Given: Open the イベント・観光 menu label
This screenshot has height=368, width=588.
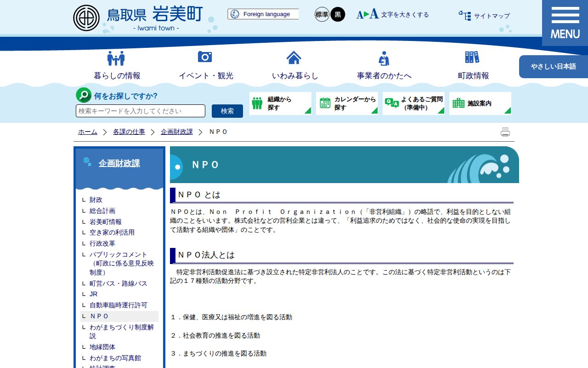Looking at the screenshot, I should 206,76.
